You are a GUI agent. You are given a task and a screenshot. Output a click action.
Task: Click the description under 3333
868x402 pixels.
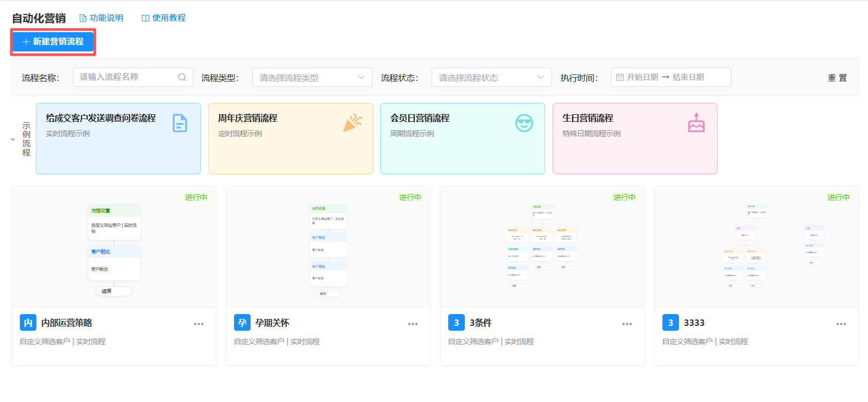pos(705,341)
